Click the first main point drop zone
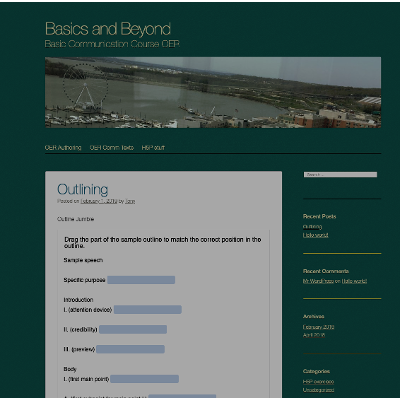This screenshot has height=400, width=400. (145, 379)
